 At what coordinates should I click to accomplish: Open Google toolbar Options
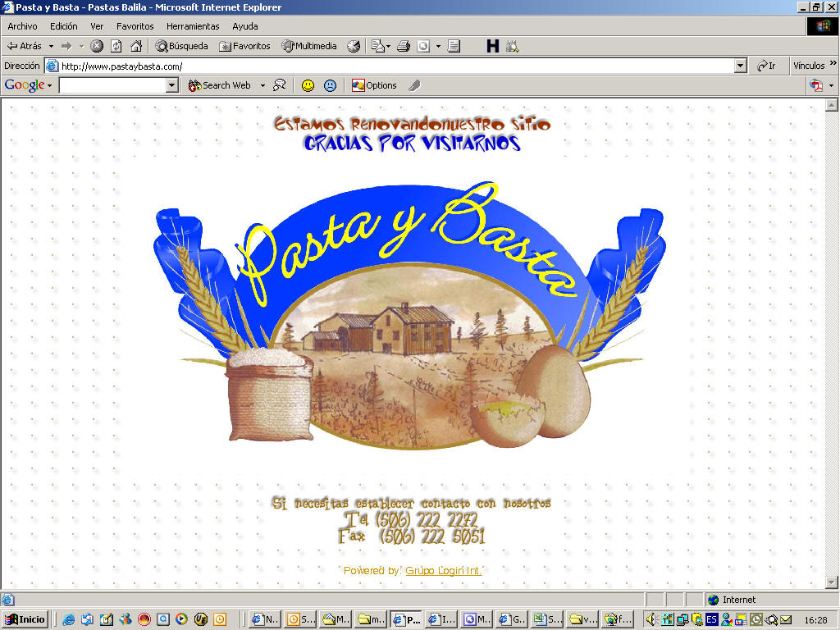pyautogui.click(x=374, y=85)
